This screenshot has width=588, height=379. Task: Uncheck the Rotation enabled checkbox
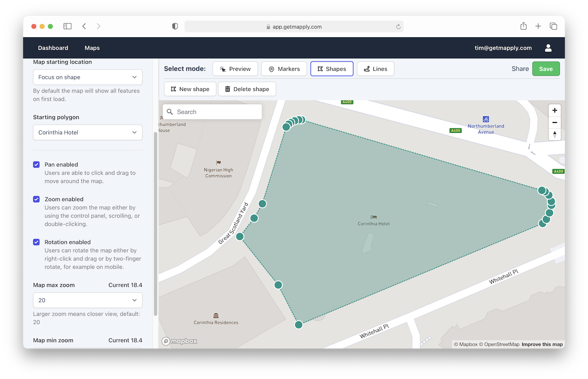36,242
